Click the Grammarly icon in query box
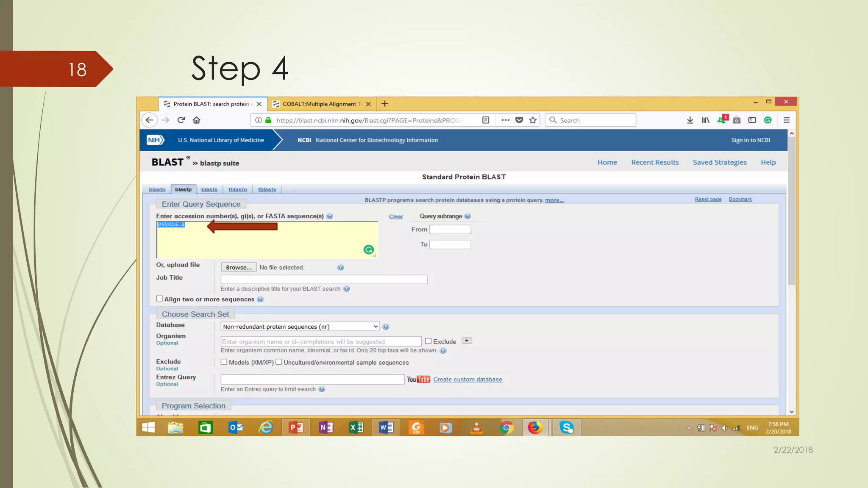 (369, 250)
